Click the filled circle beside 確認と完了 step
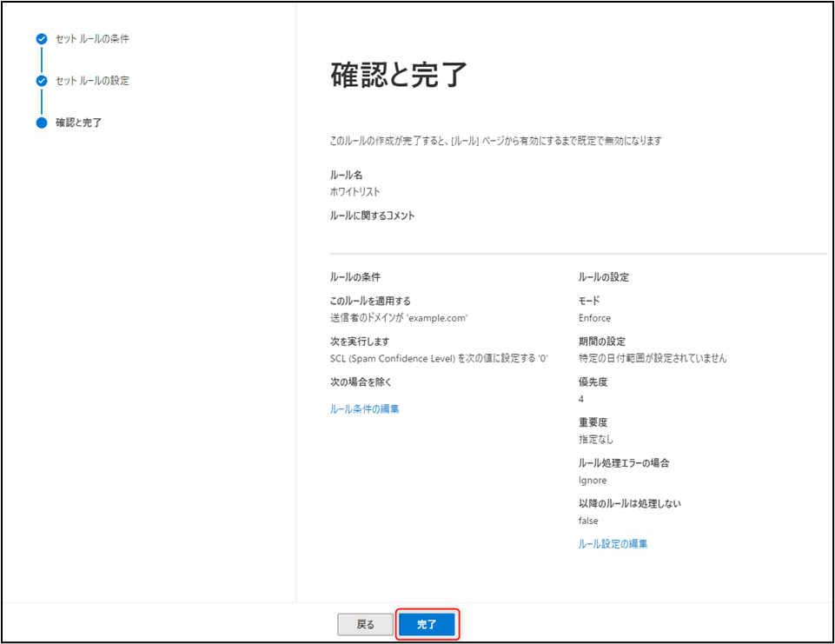Screen dimensions: 835x644 (x=41, y=123)
